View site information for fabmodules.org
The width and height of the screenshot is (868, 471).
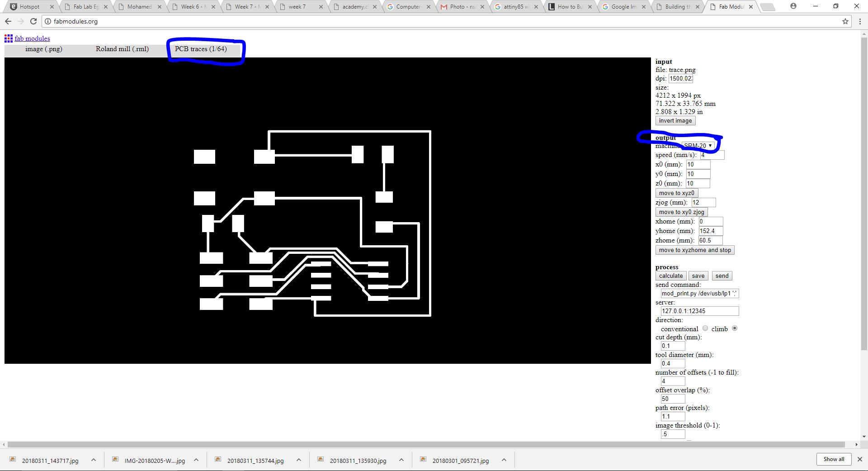point(48,21)
